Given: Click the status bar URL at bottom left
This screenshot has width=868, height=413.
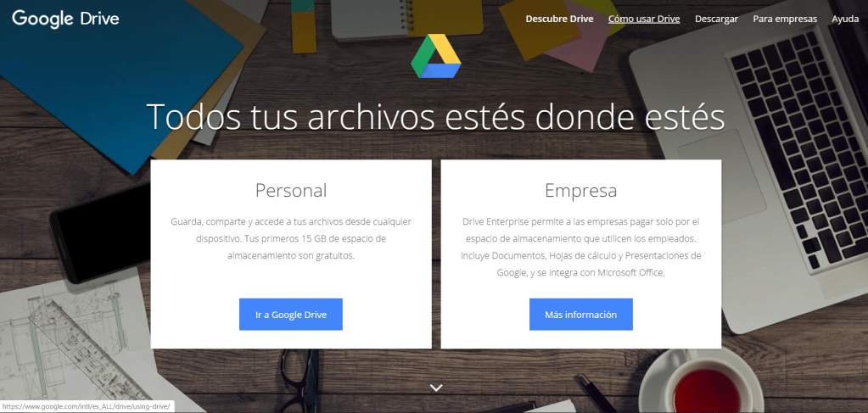Looking at the screenshot, I should pos(87,406).
